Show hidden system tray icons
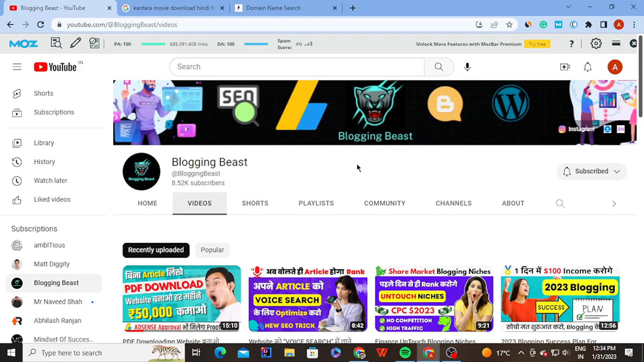Screen dimensions: 644x362 (521, 353)
